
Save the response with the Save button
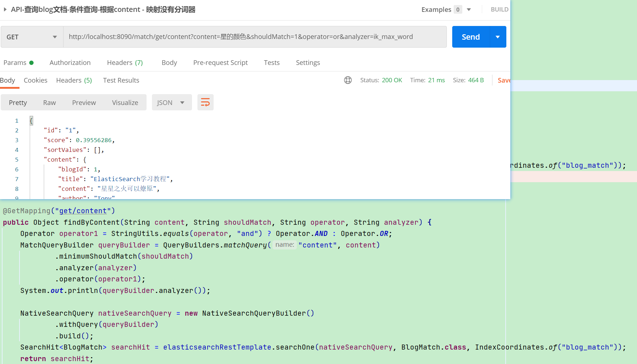(x=504, y=80)
